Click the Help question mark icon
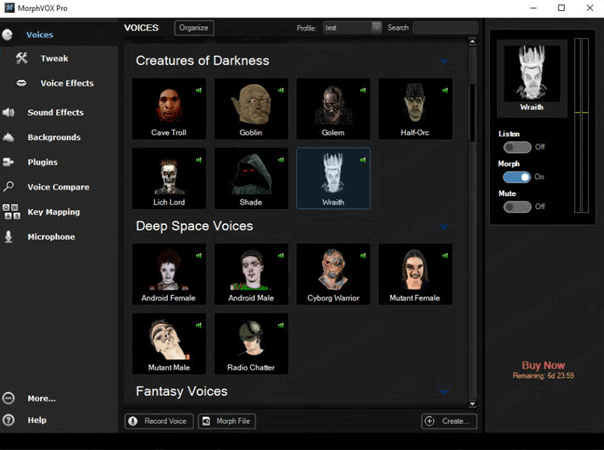The image size is (604, 450). [x=8, y=420]
